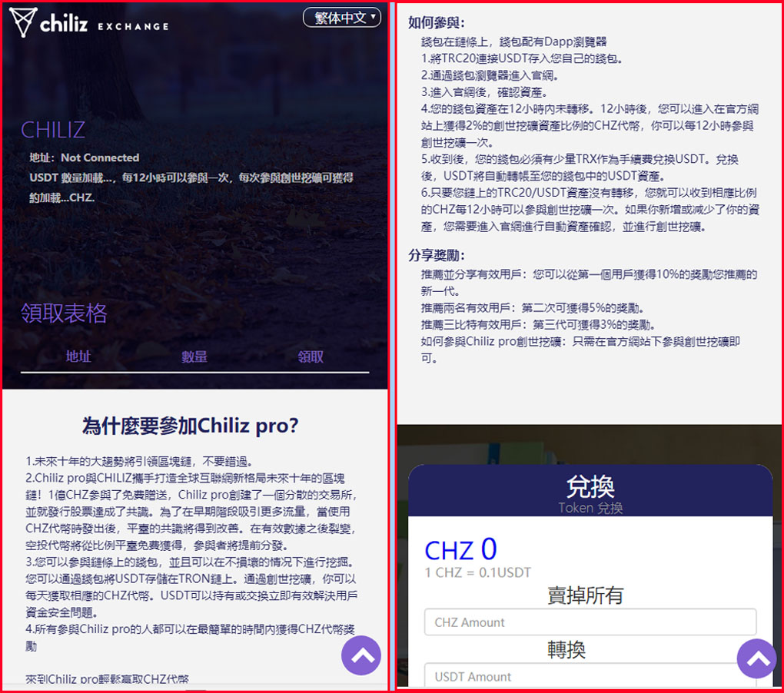The image size is (784, 693).
Task: Select the 地址 column header
Action: [x=78, y=356]
